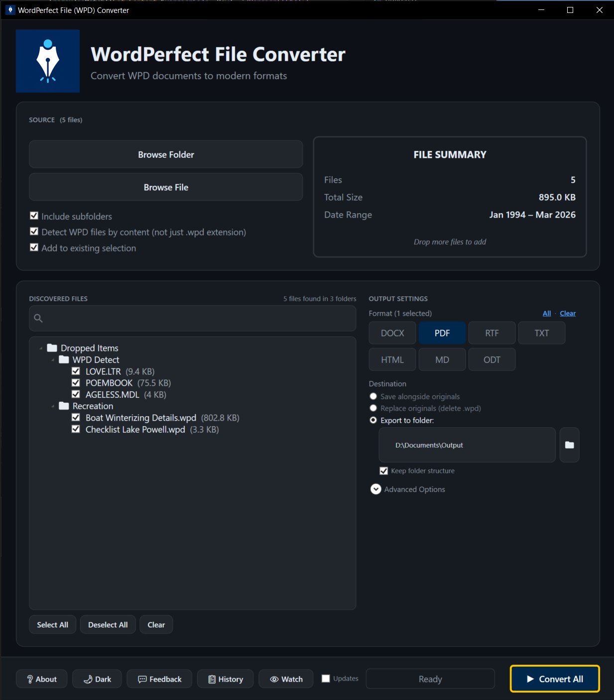
Task: Select MD output format
Action: point(442,359)
